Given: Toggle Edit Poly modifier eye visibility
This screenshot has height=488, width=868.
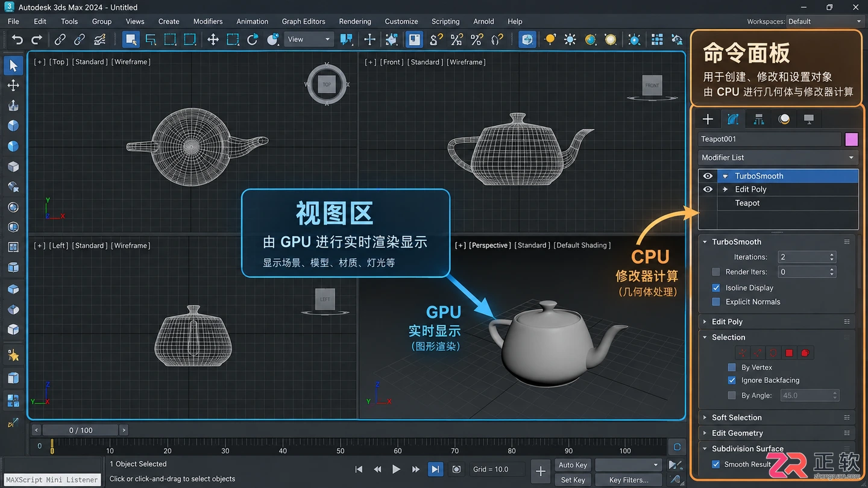Looking at the screenshot, I should [x=708, y=189].
